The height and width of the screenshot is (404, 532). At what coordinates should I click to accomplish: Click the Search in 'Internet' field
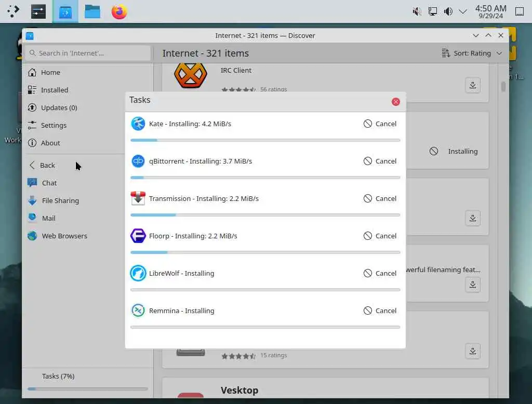pyautogui.click(x=88, y=53)
